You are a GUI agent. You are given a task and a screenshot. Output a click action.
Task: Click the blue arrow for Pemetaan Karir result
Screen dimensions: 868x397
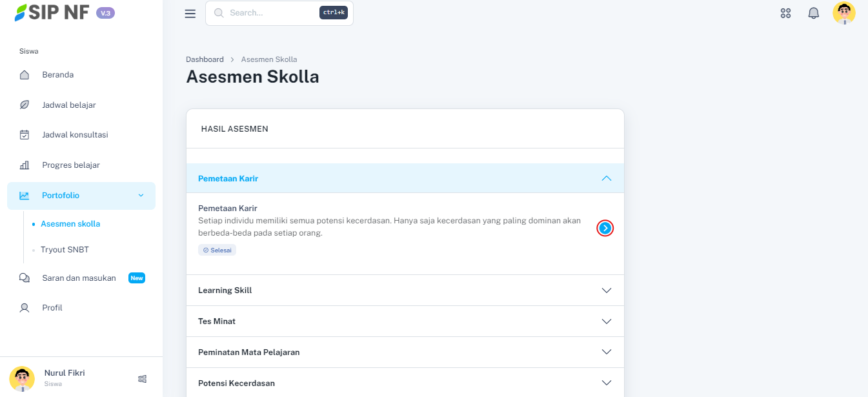click(x=605, y=229)
